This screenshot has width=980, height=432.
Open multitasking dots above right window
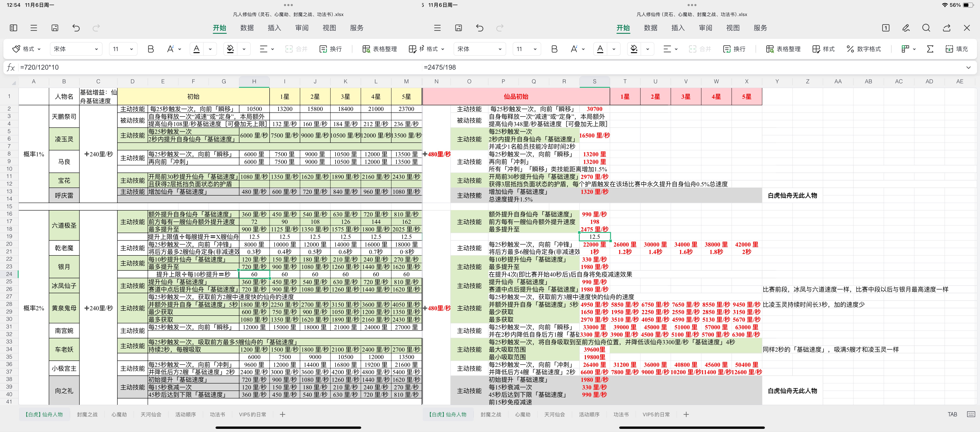pos(692,5)
